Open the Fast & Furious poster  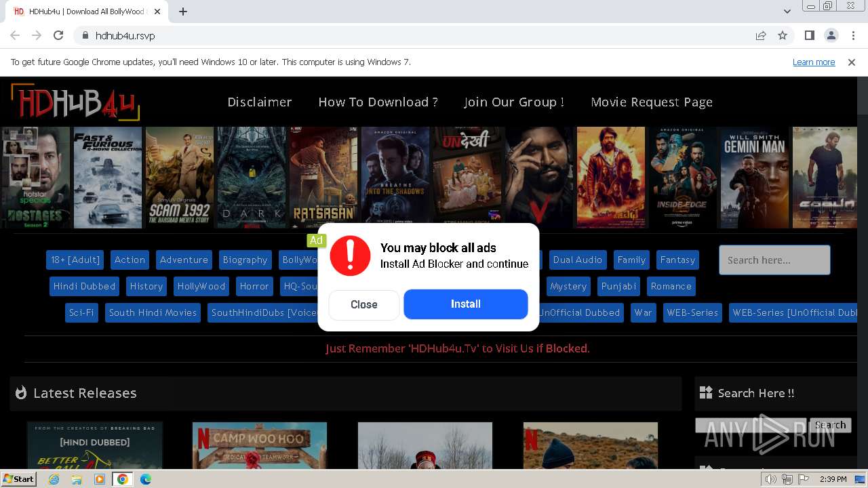click(107, 177)
